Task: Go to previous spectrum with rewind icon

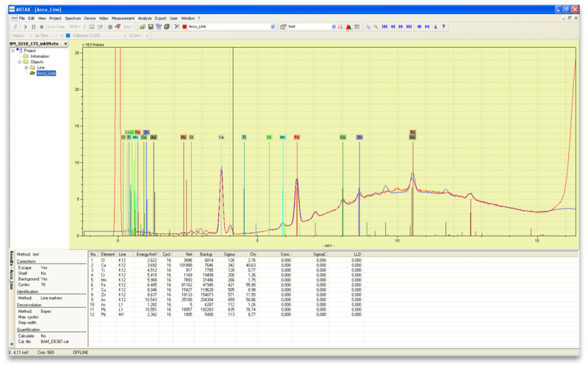Action: point(392,26)
